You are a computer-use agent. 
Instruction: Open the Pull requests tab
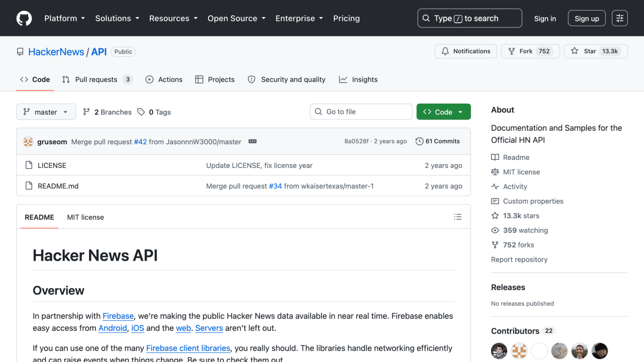click(x=97, y=79)
